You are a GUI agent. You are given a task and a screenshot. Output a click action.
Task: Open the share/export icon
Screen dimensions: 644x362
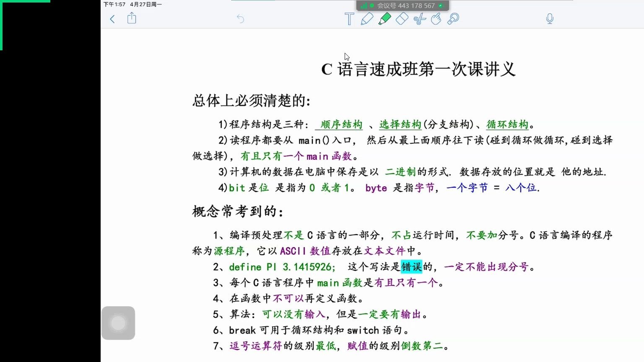coord(132,18)
